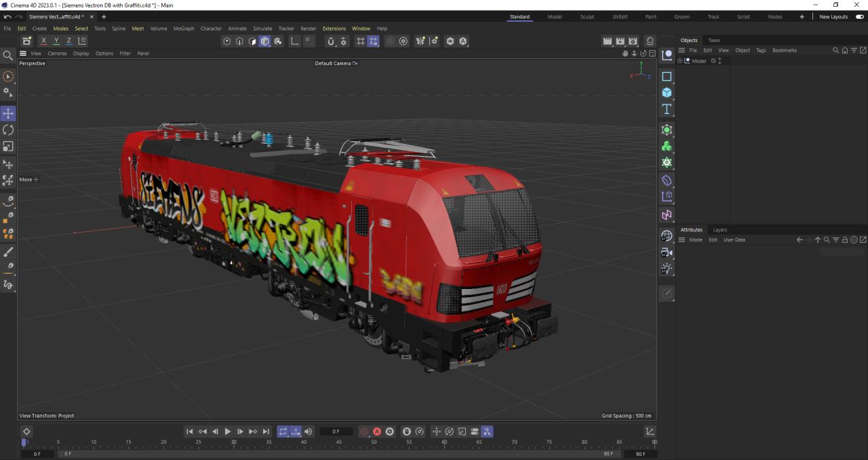Switch to the Takes tab
The height and width of the screenshot is (460, 868).
[x=714, y=40]
